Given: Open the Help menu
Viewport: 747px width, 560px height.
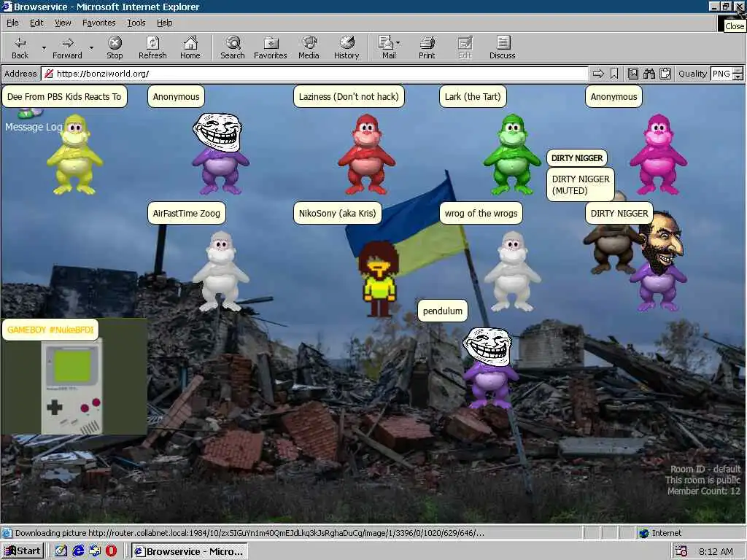Looking at the screenshot, I should (165, 23).
